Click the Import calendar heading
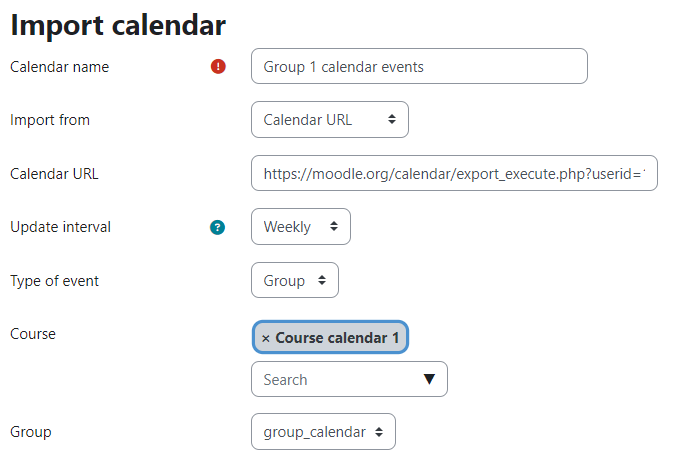673x457 pixels. pos(118,25)
